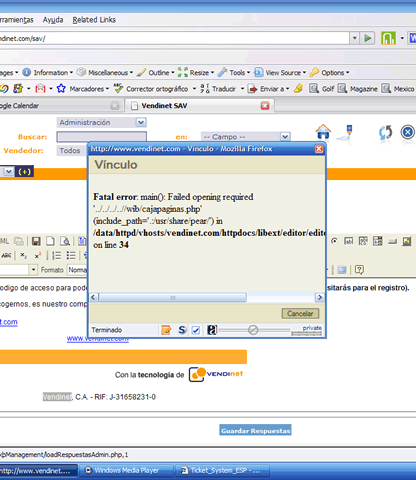Insert a numbered list from the editor toolbar
The image size is (416, 480).
[56, 256]
